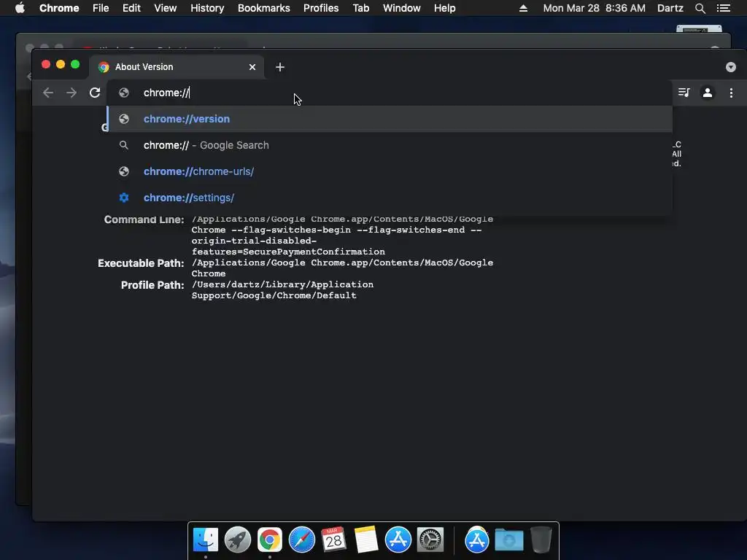Open App Store next to Notes in Dock
747x560 pixels.
(398, 540)
